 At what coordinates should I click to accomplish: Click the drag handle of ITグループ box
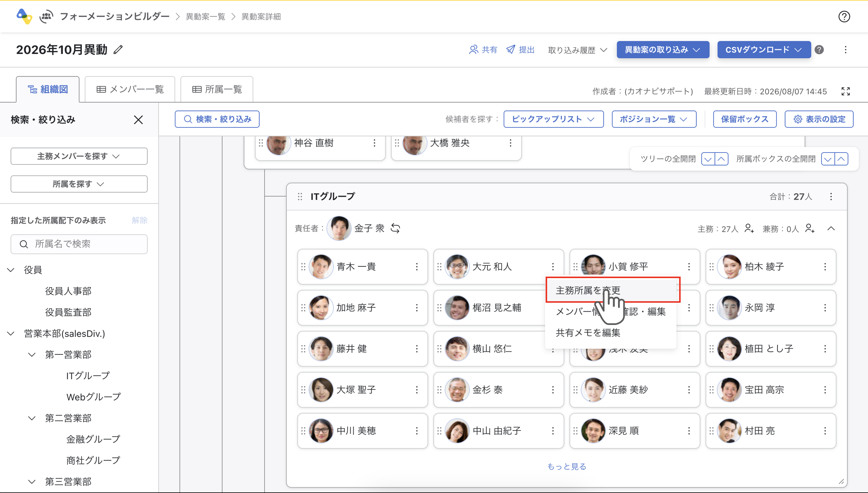pyautogui.click(x=300, y=197)
